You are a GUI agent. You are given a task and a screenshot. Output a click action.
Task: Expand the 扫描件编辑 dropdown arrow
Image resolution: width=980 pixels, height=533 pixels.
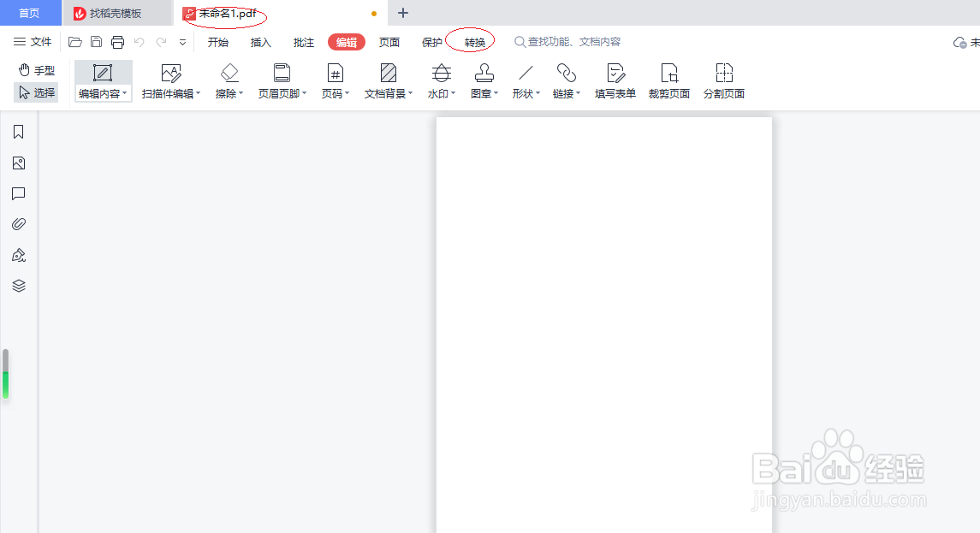[198, 93]
